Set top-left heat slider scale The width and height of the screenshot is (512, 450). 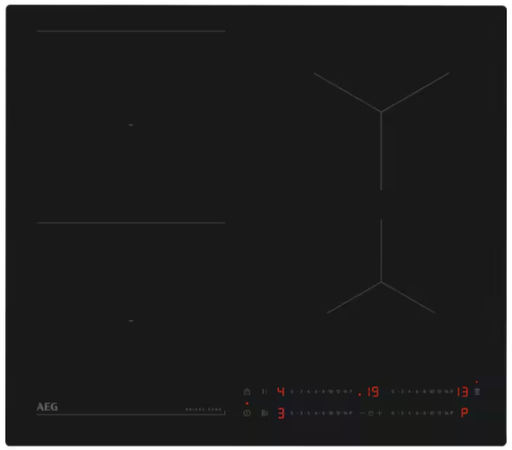click(x=321, y=392)
